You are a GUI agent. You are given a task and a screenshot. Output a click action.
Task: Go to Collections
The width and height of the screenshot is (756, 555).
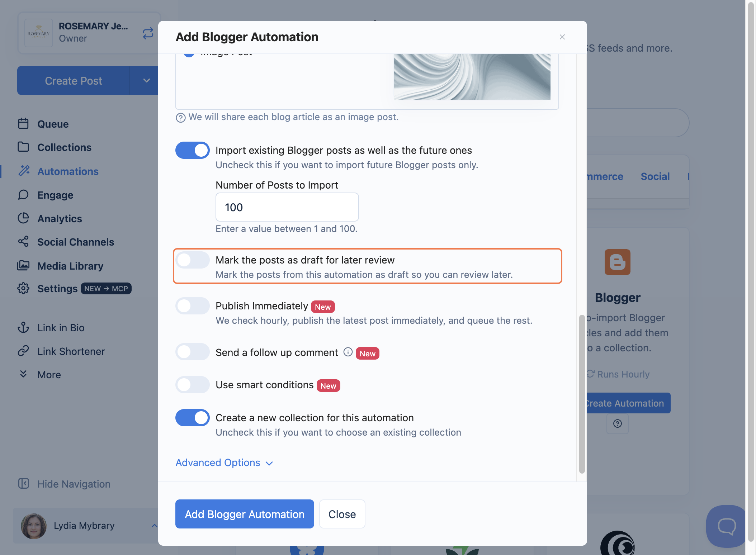[65, 147]
